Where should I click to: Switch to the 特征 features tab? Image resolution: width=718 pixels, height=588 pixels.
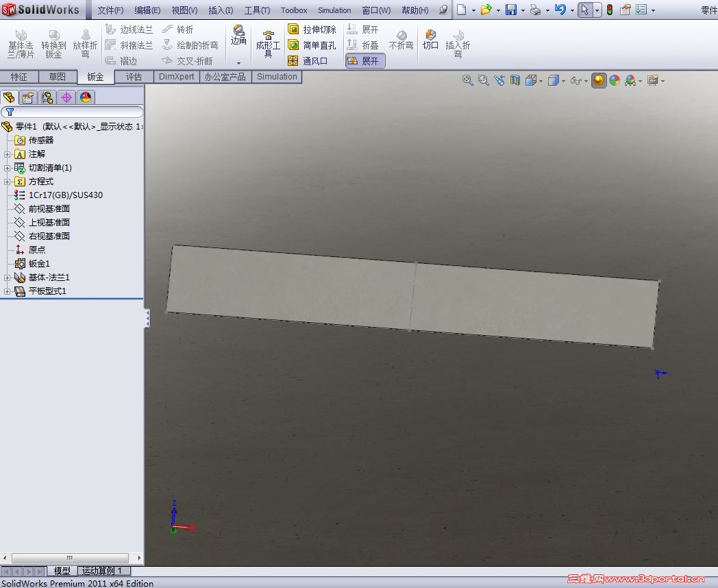click(x=18, y=77)
